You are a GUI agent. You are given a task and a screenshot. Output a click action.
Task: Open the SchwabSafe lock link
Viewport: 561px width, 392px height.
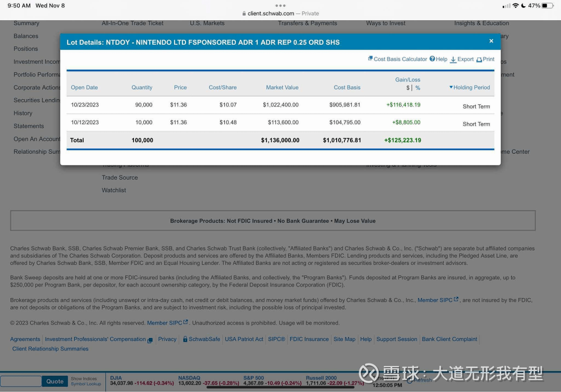click(x=202, y=339)
